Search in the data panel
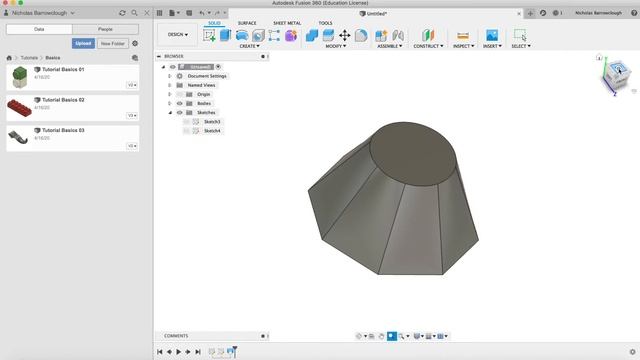 pyautogui.click(x=134, y=13)
